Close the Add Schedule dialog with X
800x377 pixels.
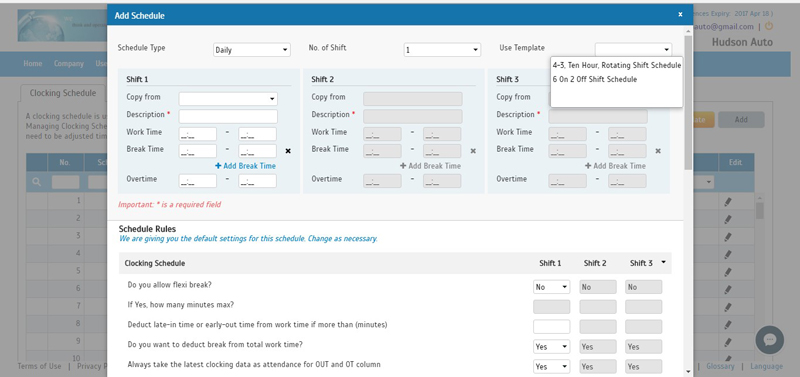(x=680, y=15)
